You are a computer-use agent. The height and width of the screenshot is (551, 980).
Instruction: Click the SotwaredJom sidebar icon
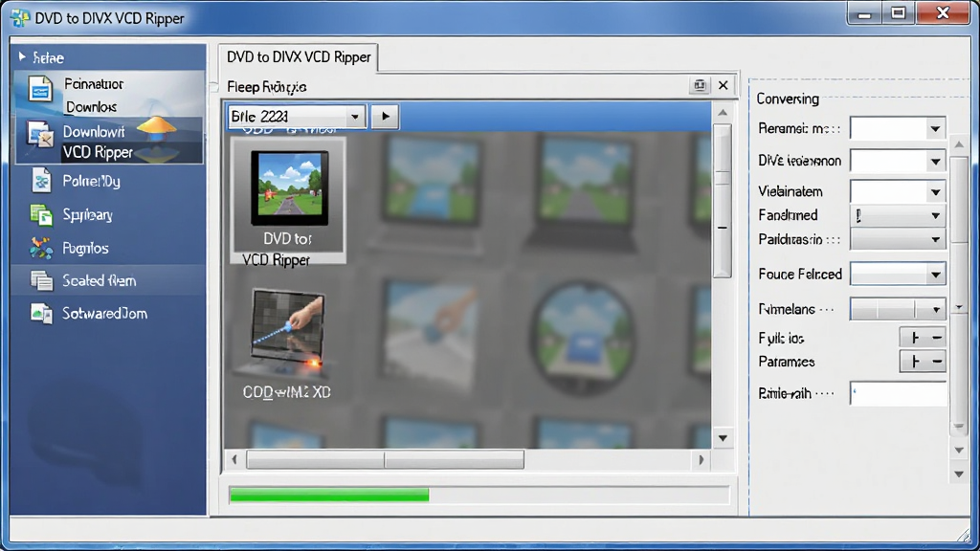[x=41, y=313]
